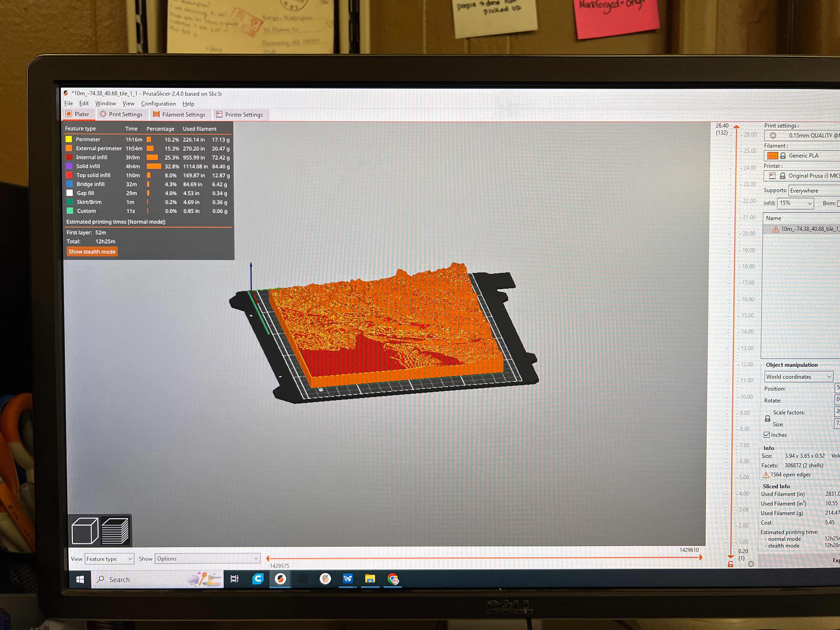This screenshot has width=840, height=630.
Task: Click the lock icon beside Original Prusa i3
Action: [x=782, y=176]
